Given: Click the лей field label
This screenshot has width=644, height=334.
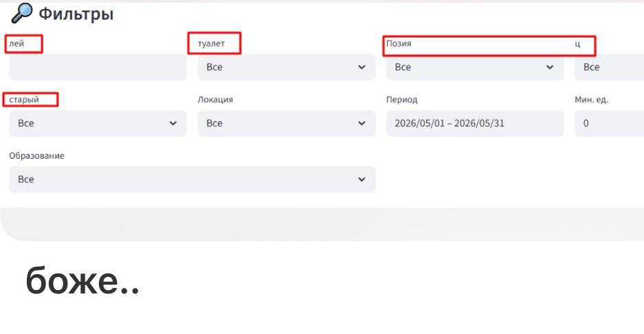Looking at the screenshot, I should 16,43.
